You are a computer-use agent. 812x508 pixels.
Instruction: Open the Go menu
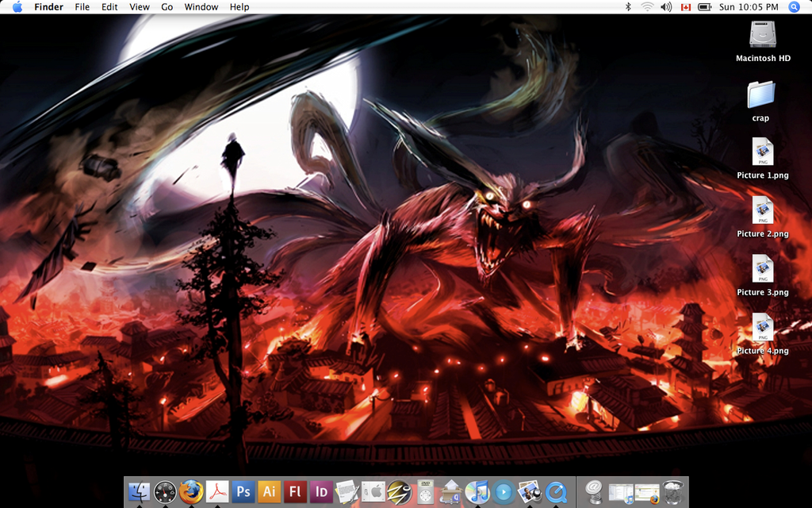point(167,7)
